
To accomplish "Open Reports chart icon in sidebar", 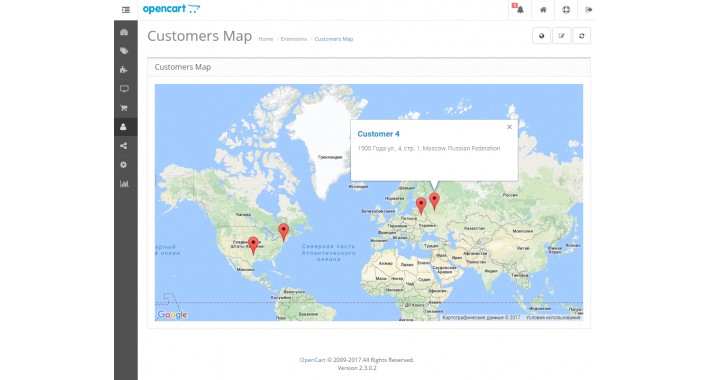I will pyautogui.click(x=124, y=184).
